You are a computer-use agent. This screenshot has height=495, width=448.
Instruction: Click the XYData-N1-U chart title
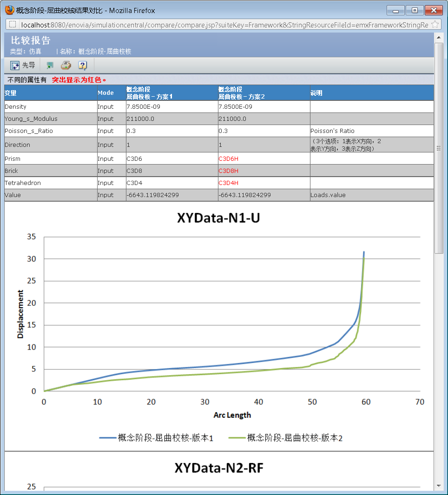(x=218, y=218)
